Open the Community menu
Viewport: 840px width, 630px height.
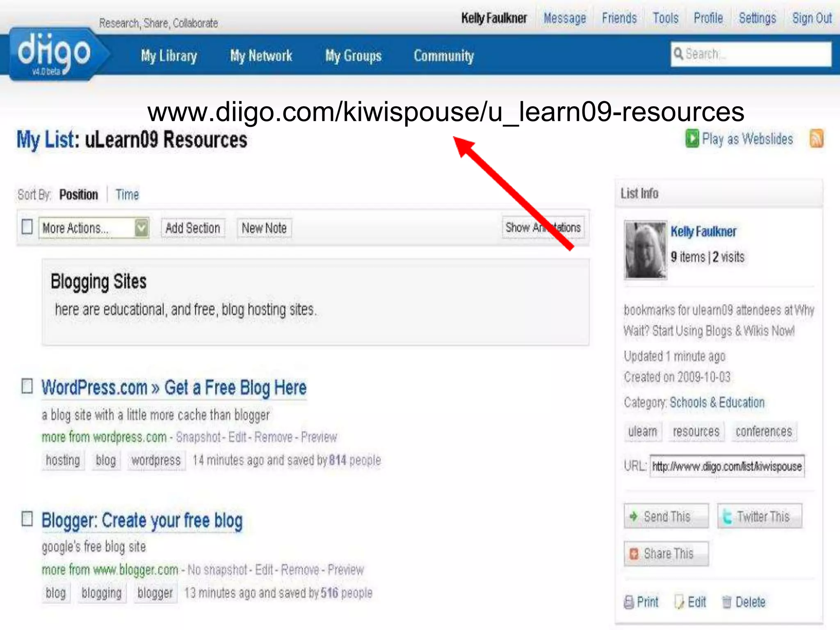tap(444, 56)
